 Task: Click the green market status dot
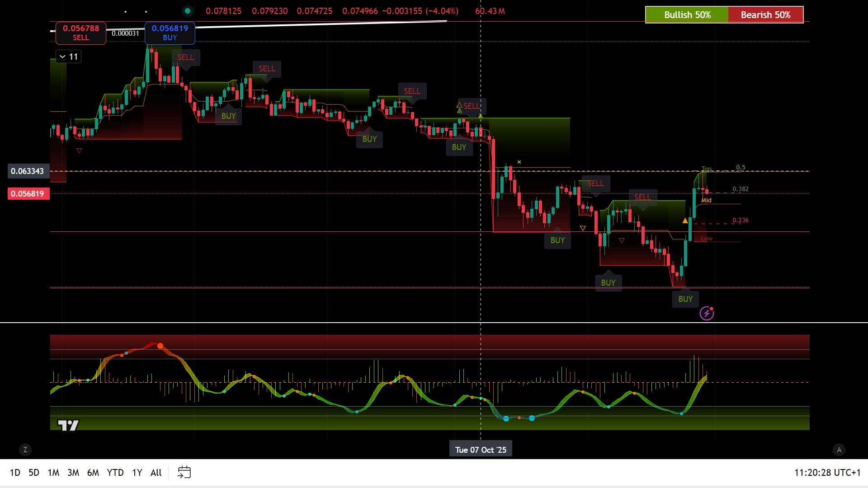(187, 11)
